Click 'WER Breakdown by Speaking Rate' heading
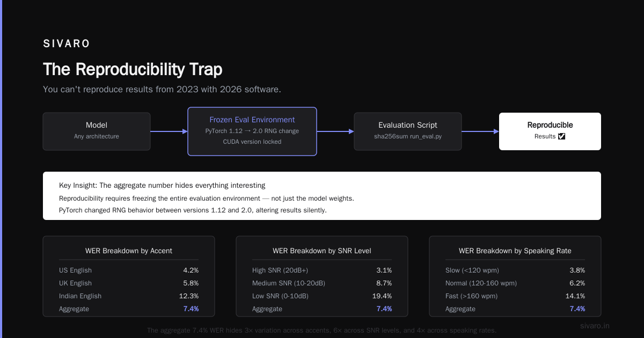 515,251
